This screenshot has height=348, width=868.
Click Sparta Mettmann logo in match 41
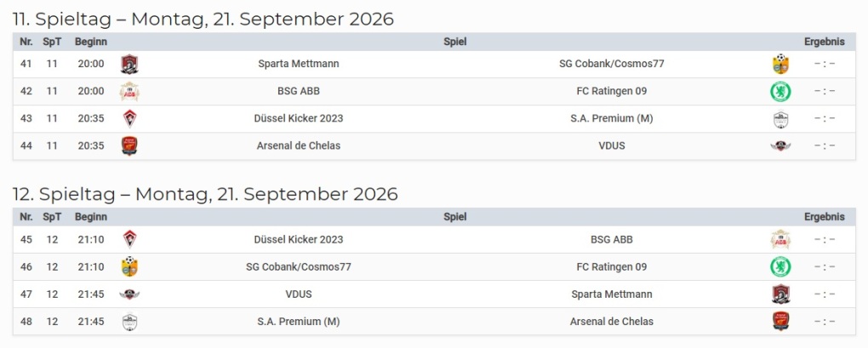click(x=129, y=64)
